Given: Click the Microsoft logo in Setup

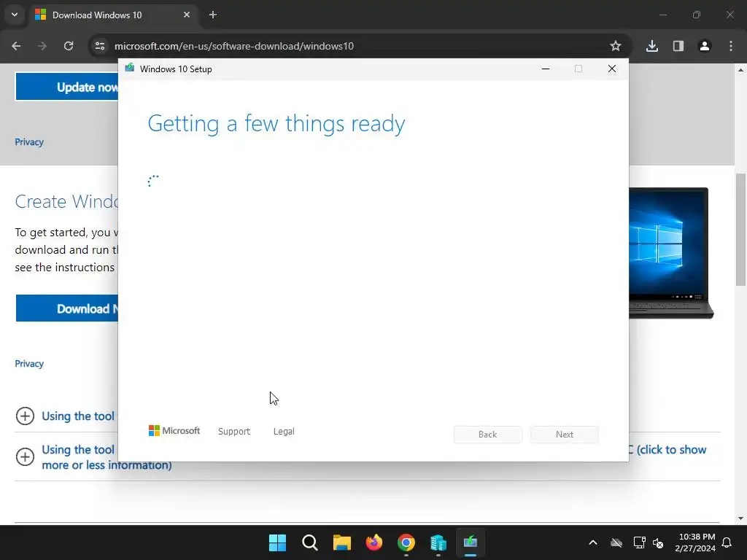Looking at the screenshot, I should pyautogui.click(x=174, y=430).
